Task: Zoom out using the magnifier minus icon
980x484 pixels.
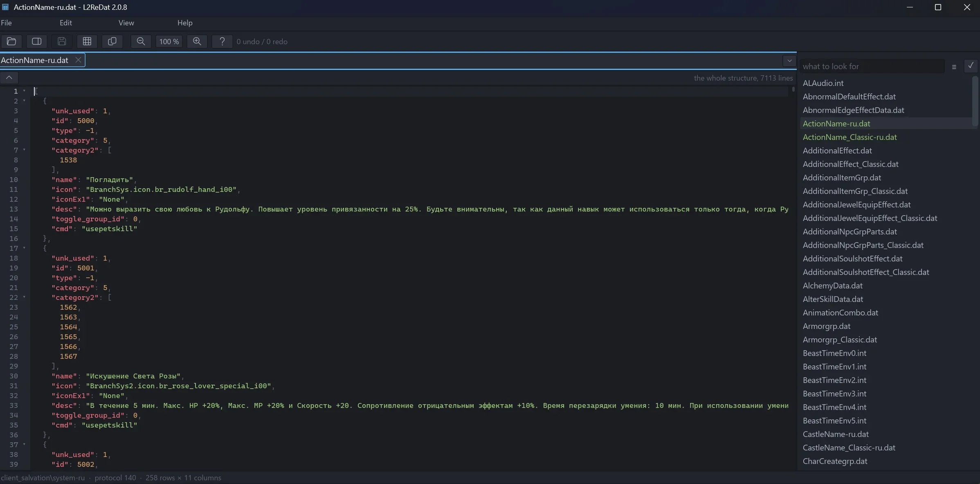Action: tap(141, 41)
